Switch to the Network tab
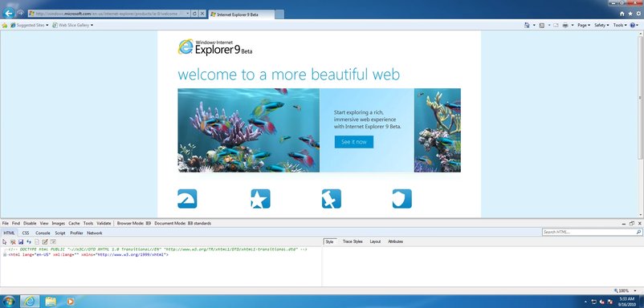Image resolution: width=644 pixels, height=308 pixels. point(95,233)
